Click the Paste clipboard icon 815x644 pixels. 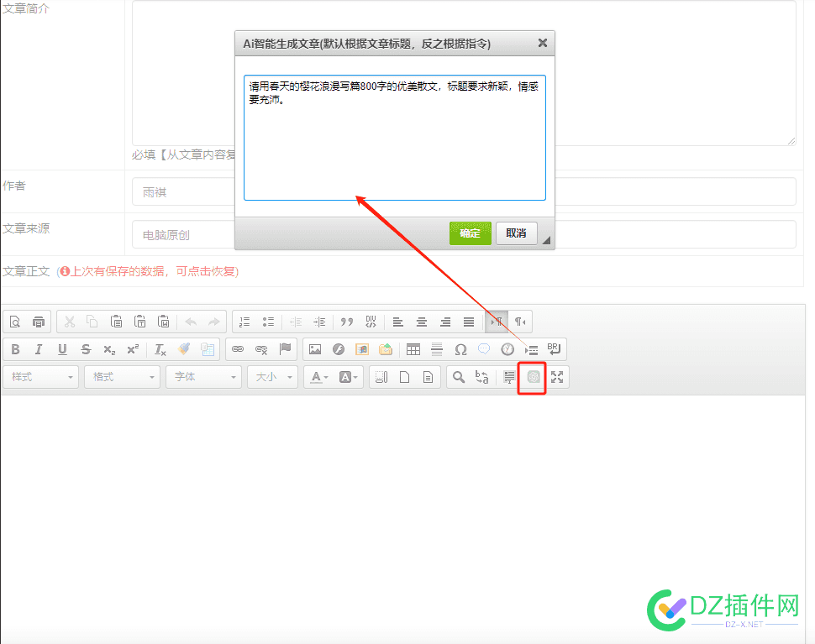click(117, 322)
